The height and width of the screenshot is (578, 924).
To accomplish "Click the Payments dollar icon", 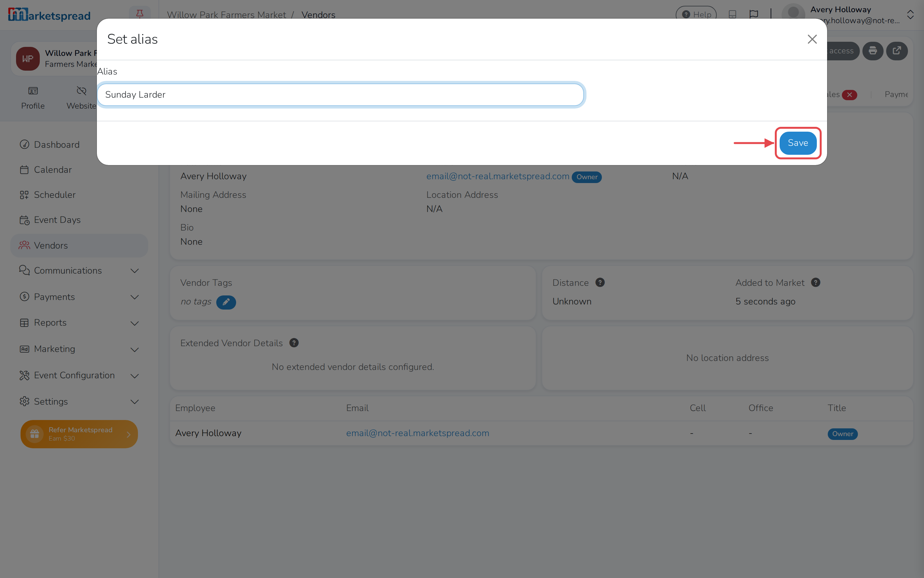I will (24, 297).
